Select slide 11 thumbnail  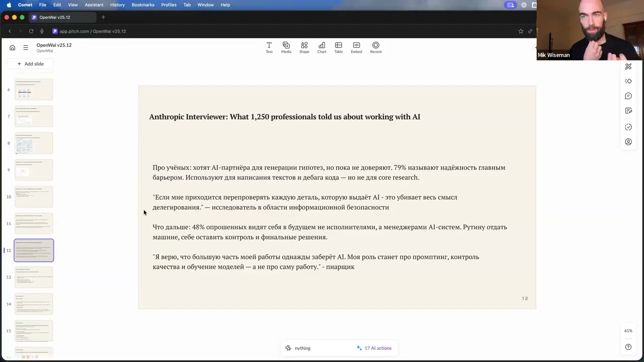[34, 224]
